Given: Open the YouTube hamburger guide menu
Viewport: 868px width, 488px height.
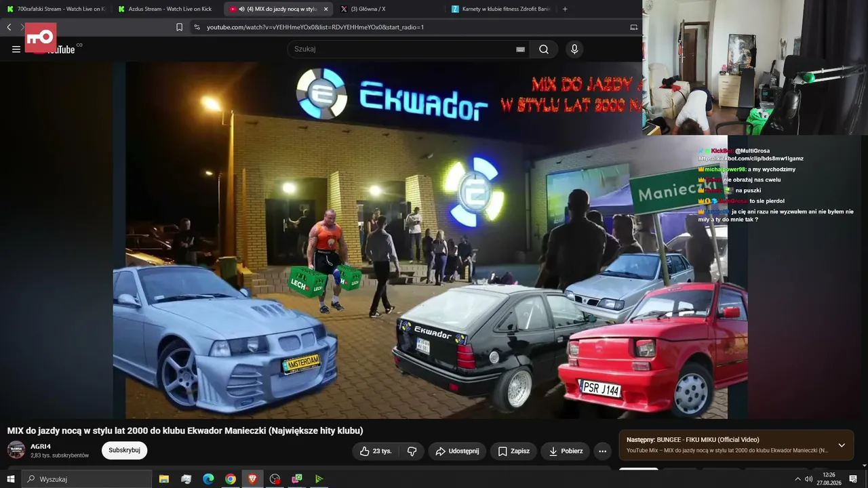Looking at the screenshot, I should (x=16, y=49).
